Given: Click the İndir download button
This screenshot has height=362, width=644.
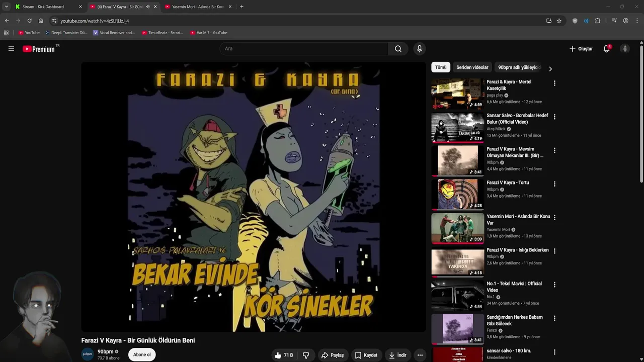Looking at the screenshot, I should click(397, 355).
